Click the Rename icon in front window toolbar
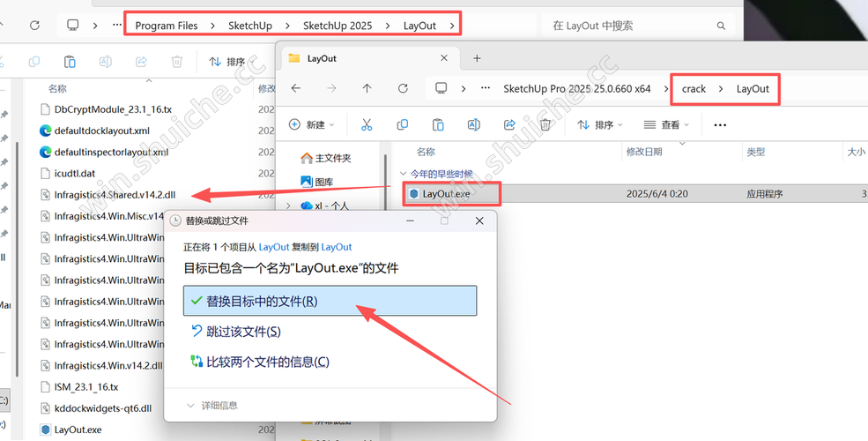 click(473, 125)
